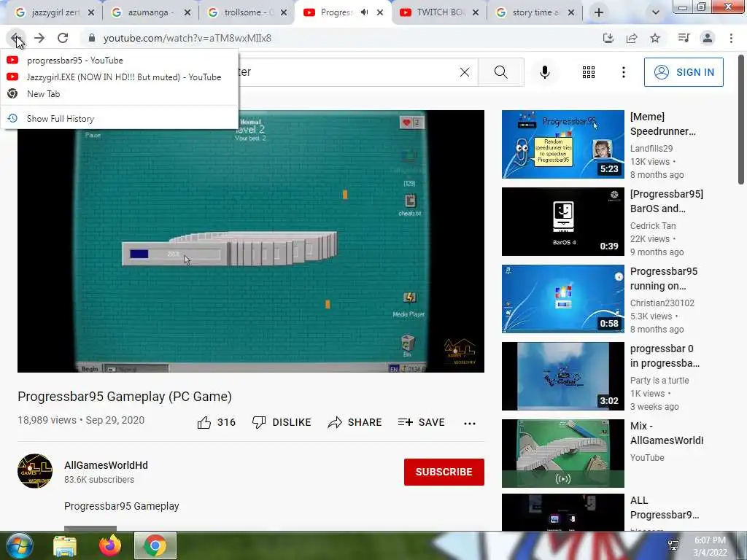747x560 pixels.
Task: Click SAVE to add video to playlist
Action: click(421, 422)
